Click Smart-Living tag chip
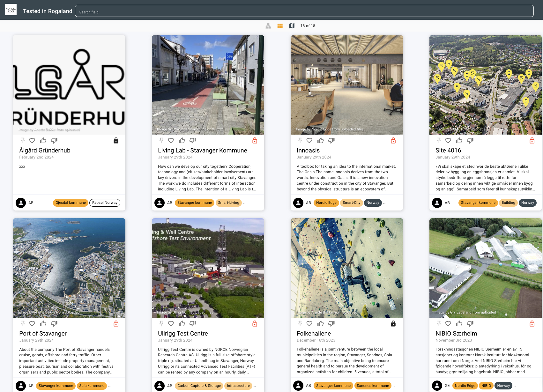Screen dimensions: 543x392 click(x=228, y=203)
